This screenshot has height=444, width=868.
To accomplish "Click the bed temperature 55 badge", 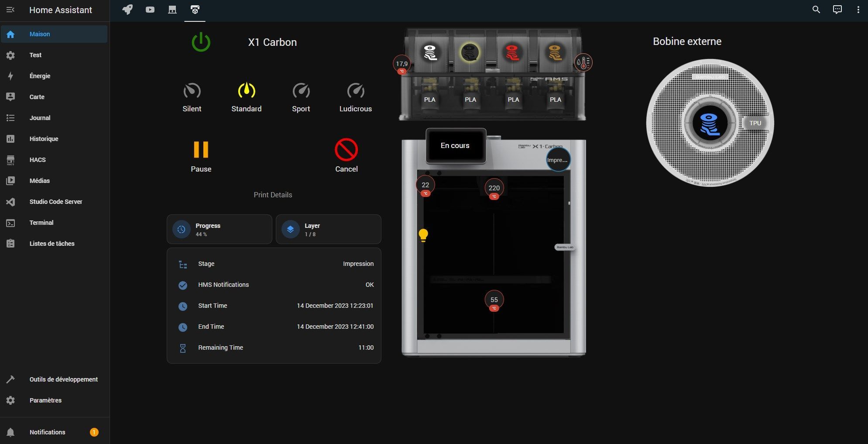I will (x=494, y=301).
